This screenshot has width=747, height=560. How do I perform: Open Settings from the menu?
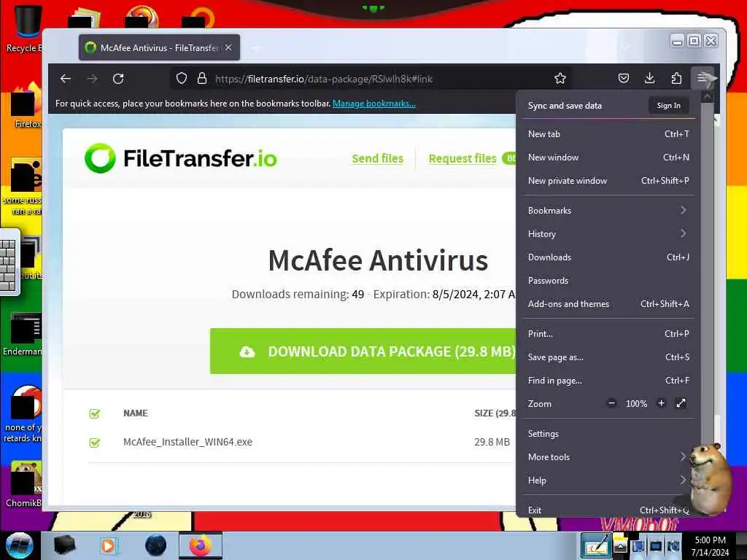coord(608,433)
